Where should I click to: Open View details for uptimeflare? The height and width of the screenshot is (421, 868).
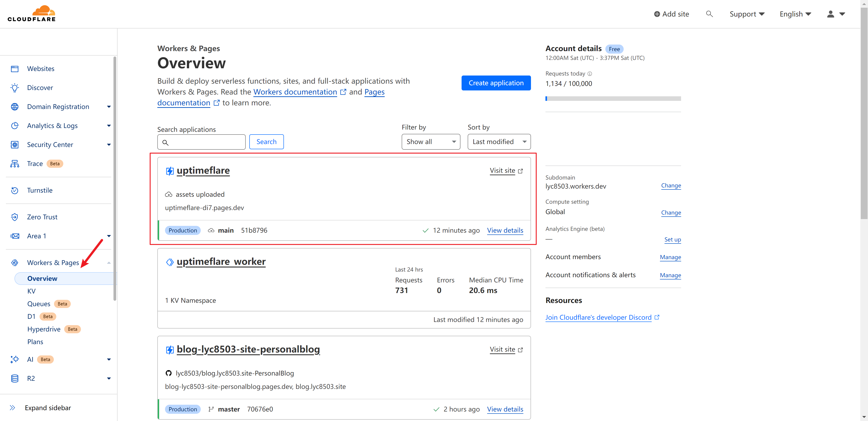pos(505,231)
